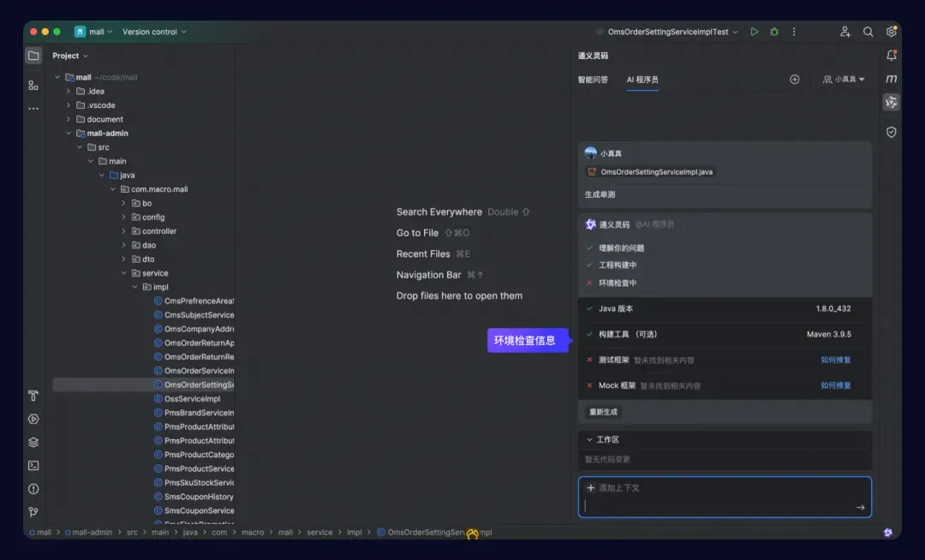Open the Project tool window folder icon

point(33,56)
